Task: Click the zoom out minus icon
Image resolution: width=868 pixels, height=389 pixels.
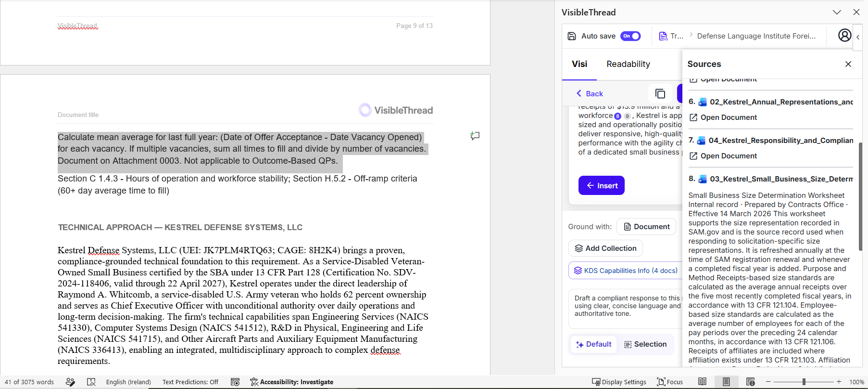Action: [x=768, y=382]
